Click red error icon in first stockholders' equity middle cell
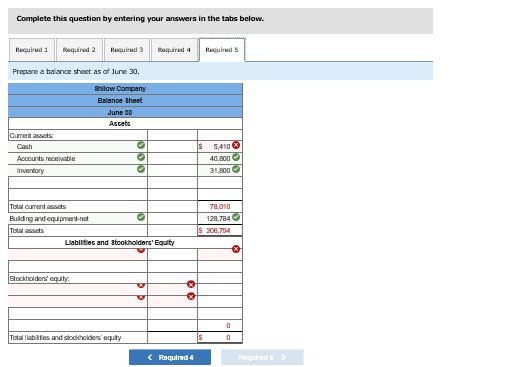The width and height of the screenshot is (509, 367). click(191, 284)
